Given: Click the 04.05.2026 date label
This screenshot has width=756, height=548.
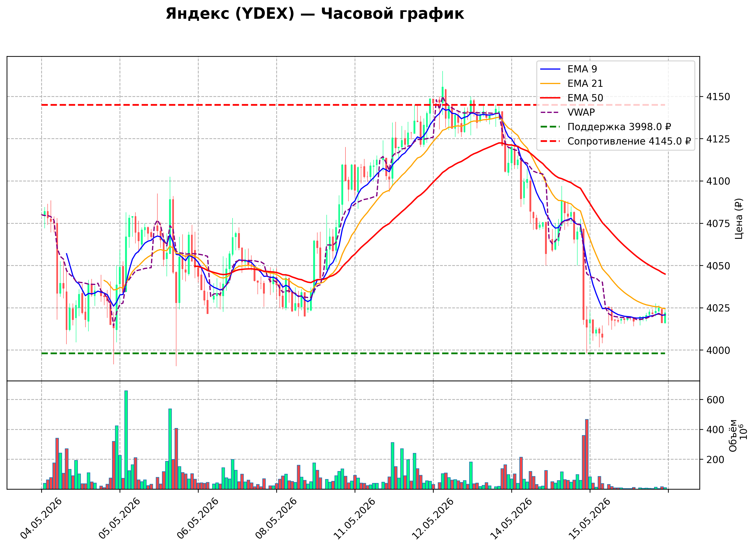Looking at the screenshot, I should pos(41,518).
